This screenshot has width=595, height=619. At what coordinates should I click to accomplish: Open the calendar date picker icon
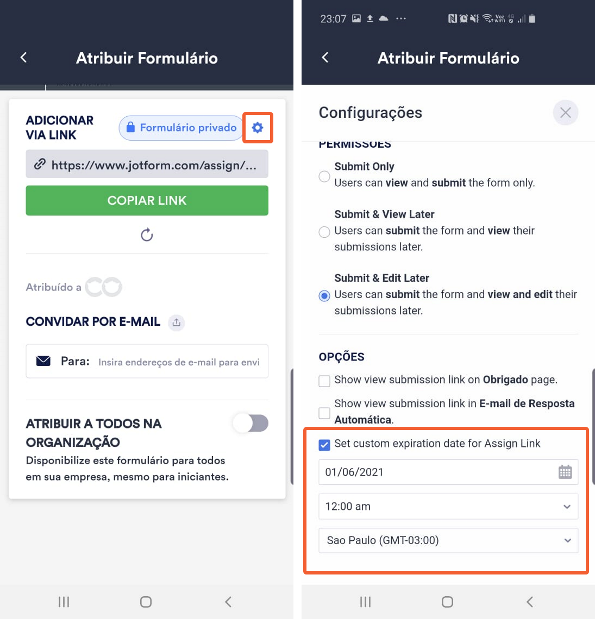pyautogui.click(x=565, y=472)
